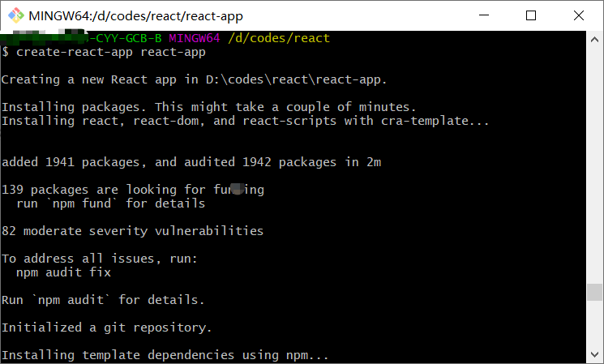Click 'Installing template dependencies using npm...' line
This screenshot has height=364, width=604.
(x=165, y=355)
